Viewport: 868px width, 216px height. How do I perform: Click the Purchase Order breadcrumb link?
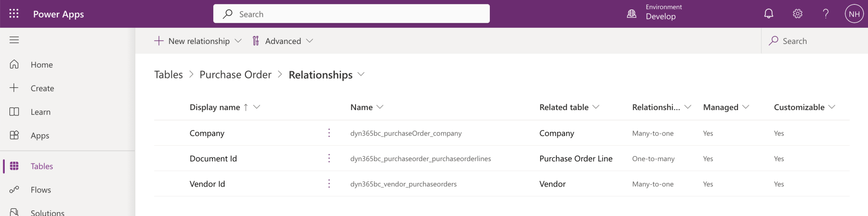235,75
